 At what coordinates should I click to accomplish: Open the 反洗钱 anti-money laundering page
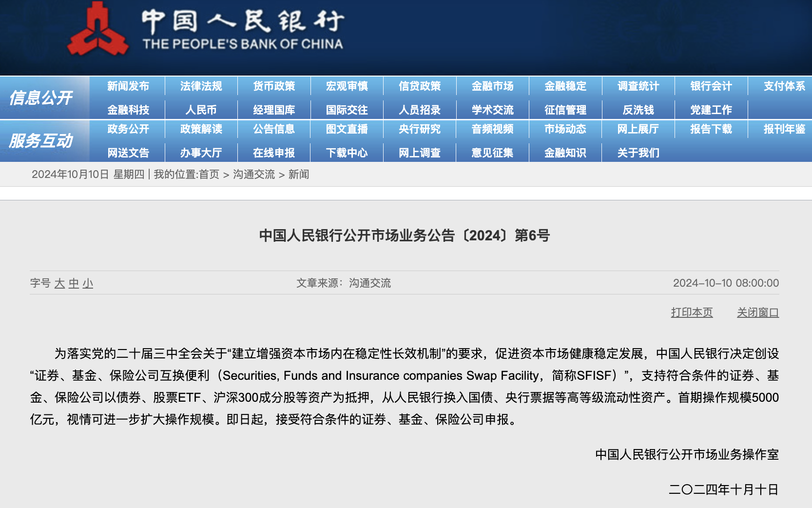[x=638, y=110]
